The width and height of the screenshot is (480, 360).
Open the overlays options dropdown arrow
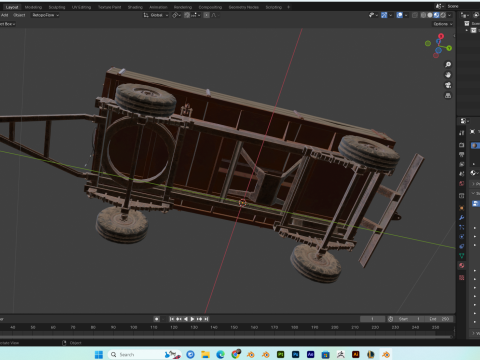coord(406,15)
